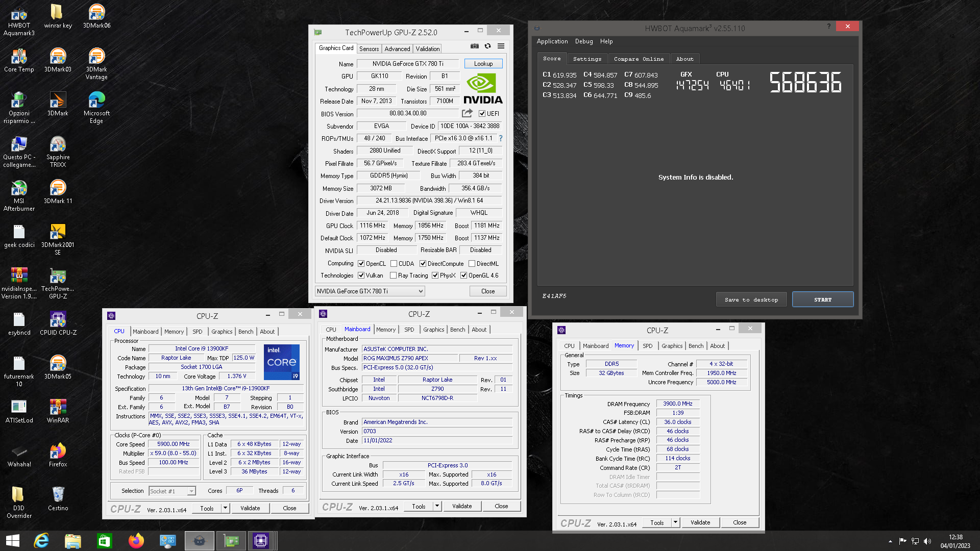Export BIOS with share arrow icon
Screen dimensions: 980x551
tap(467, 113)
